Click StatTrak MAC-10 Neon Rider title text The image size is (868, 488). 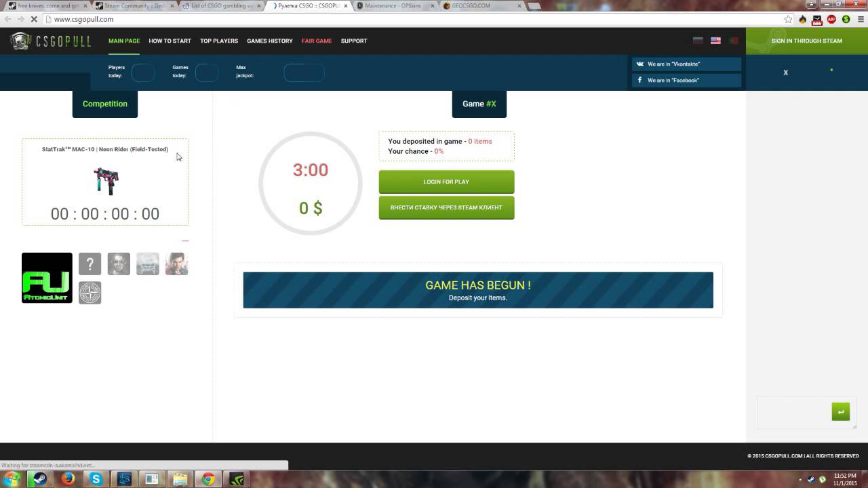click(x=105, y=149)
